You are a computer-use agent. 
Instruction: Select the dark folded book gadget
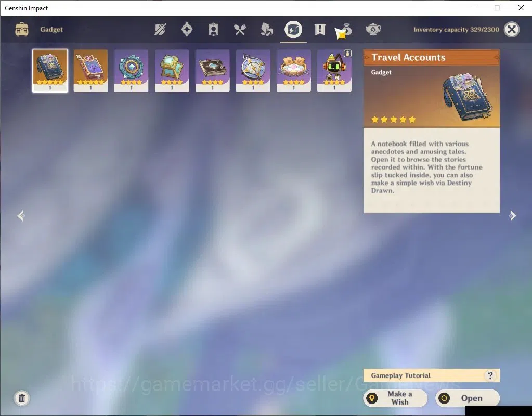[x=212, y=71]
